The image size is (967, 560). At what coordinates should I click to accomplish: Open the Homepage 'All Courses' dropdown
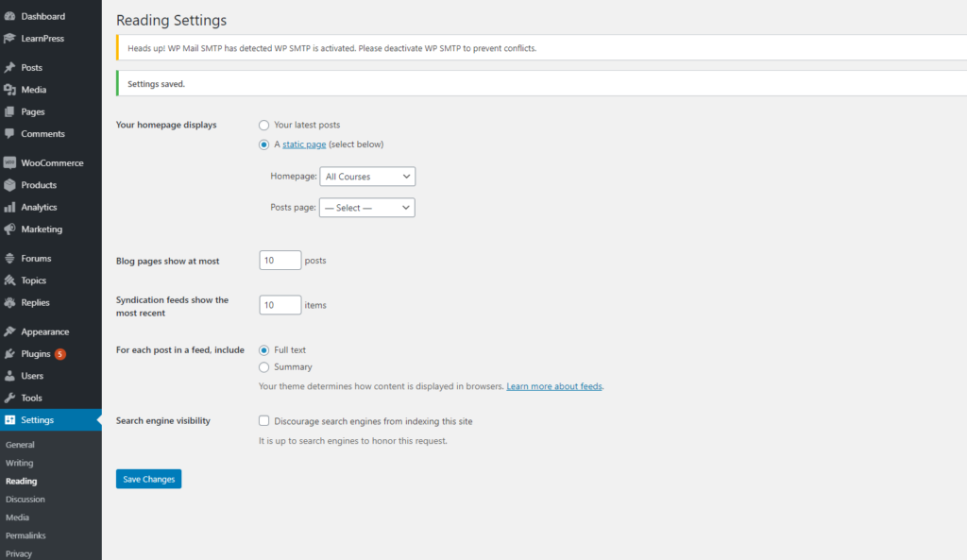[367, 177]
